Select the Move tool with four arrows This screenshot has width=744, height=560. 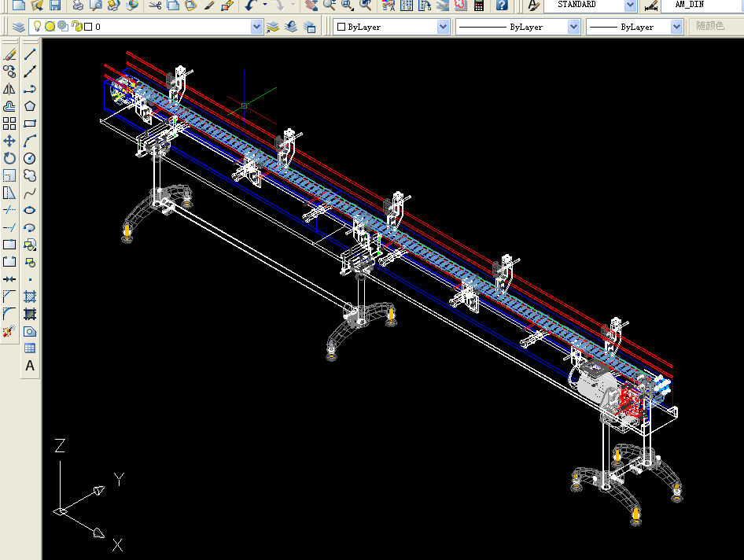pyautogui.click(x=9, y=141)
